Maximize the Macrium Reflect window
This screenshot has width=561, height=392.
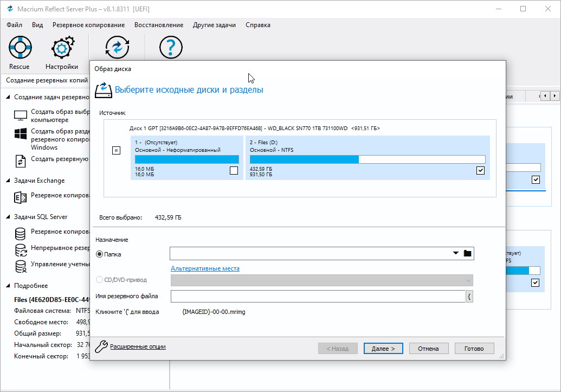tap(523, 9)
